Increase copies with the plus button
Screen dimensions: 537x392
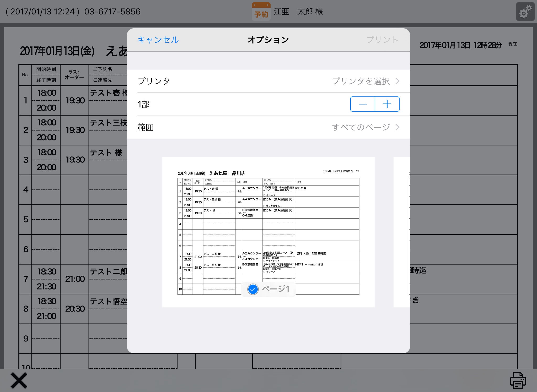coord(387,104)
